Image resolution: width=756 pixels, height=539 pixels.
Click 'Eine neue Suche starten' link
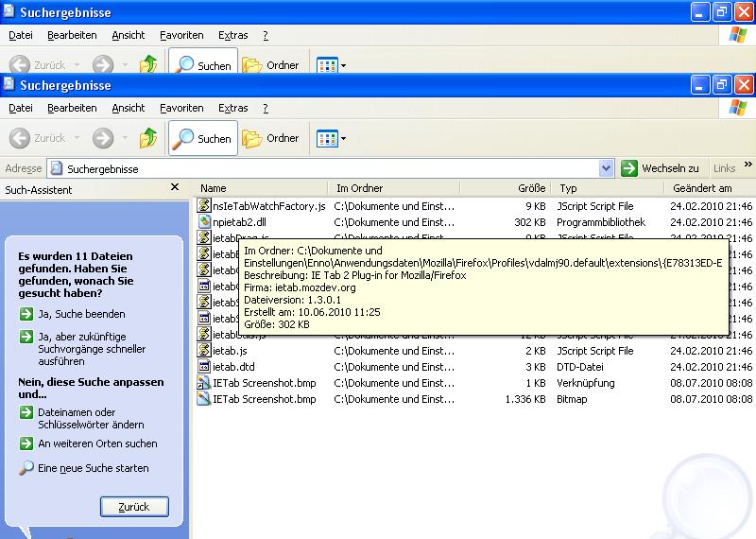pyautogui.click(x=93, y=468)
